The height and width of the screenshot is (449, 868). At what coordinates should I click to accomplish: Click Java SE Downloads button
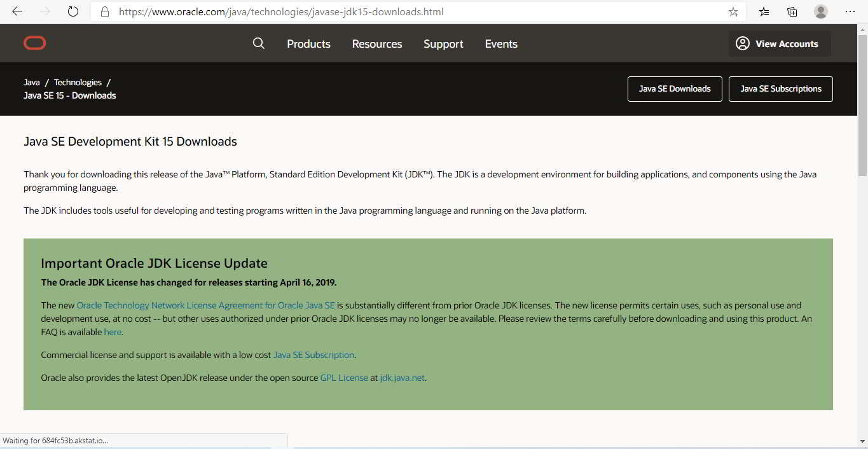(675, 89)
